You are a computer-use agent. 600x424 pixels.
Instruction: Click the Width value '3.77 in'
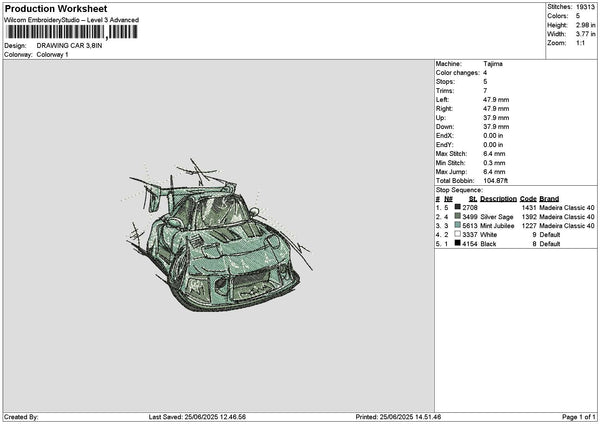[585, 34]
